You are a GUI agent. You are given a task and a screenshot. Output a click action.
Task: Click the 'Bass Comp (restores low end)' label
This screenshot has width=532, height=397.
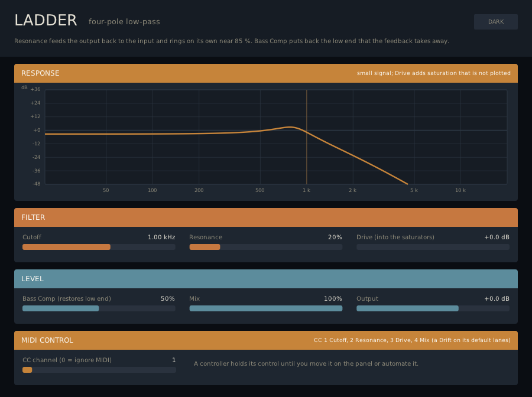click(x=67, y=298)
